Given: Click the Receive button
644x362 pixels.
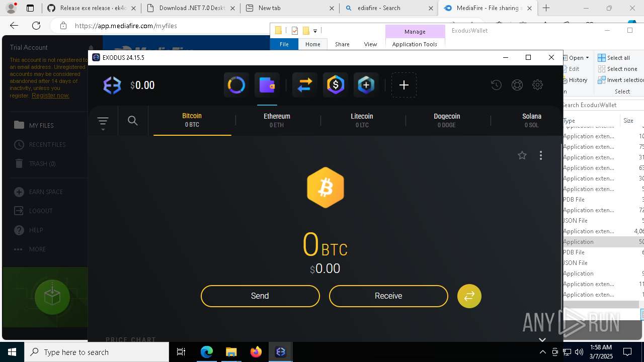Looking at the screenshot, I should pos(388,296).
